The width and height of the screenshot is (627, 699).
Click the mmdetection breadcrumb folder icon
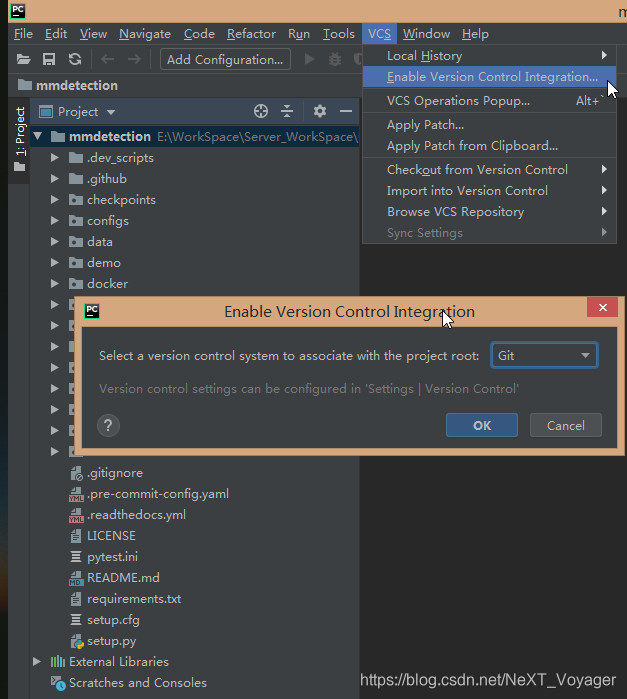point(25,85)
